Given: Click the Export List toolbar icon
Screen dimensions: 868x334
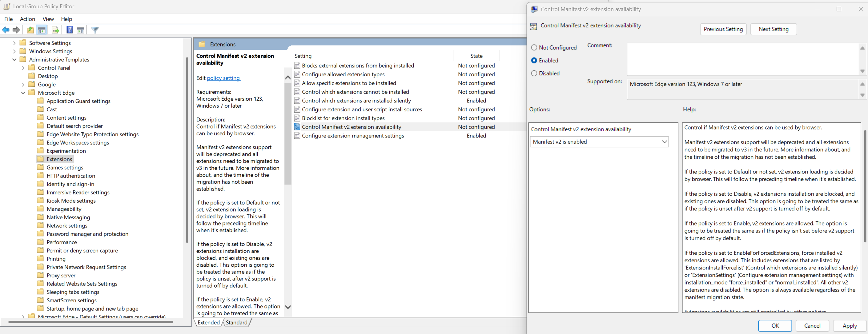Looking at the screenshot, I should (x=55, y=30).
